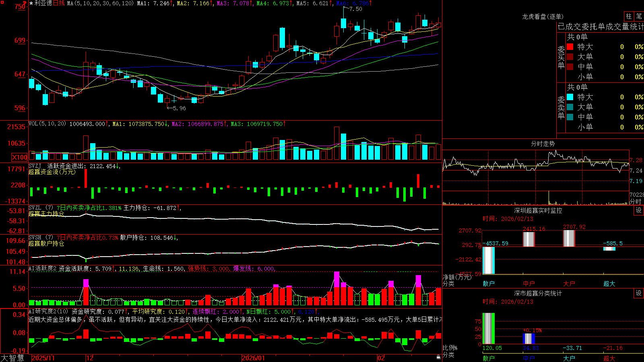Select 超大 category in 深市超赢分类统计 chart

pyautogui.click(x=609, y=358)
